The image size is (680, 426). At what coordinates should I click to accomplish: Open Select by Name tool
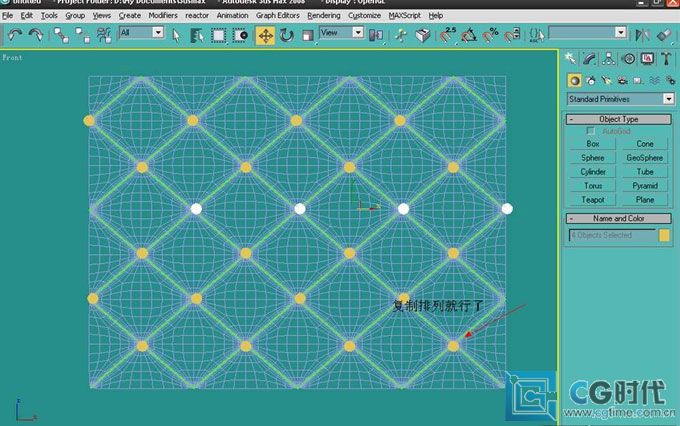click(x=197, y=35)
